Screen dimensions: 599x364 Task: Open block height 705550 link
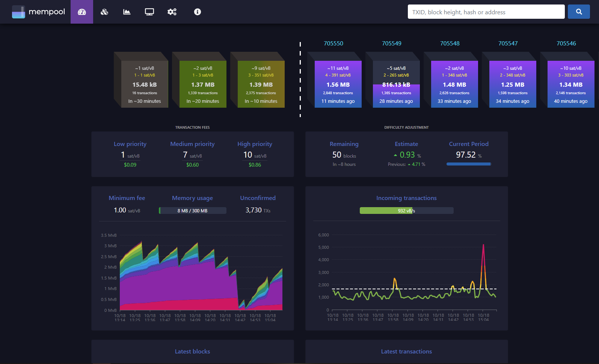coord(333,44)
